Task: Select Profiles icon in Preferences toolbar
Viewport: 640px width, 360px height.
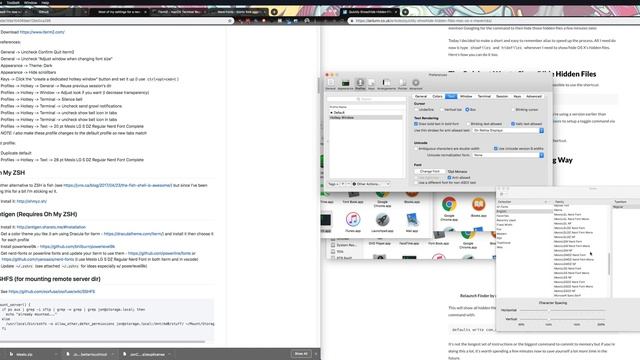Action: pos(360,84)
